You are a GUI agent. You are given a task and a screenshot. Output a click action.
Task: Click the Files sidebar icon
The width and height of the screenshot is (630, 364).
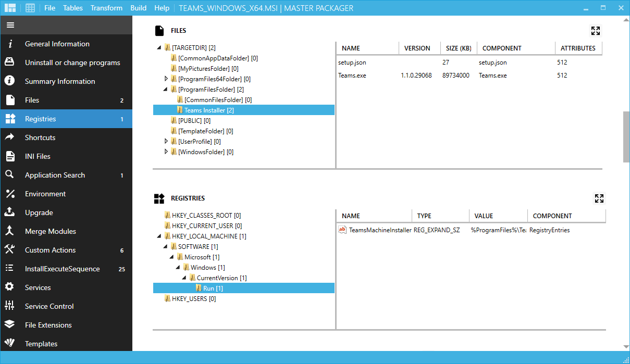coord(10,100)
